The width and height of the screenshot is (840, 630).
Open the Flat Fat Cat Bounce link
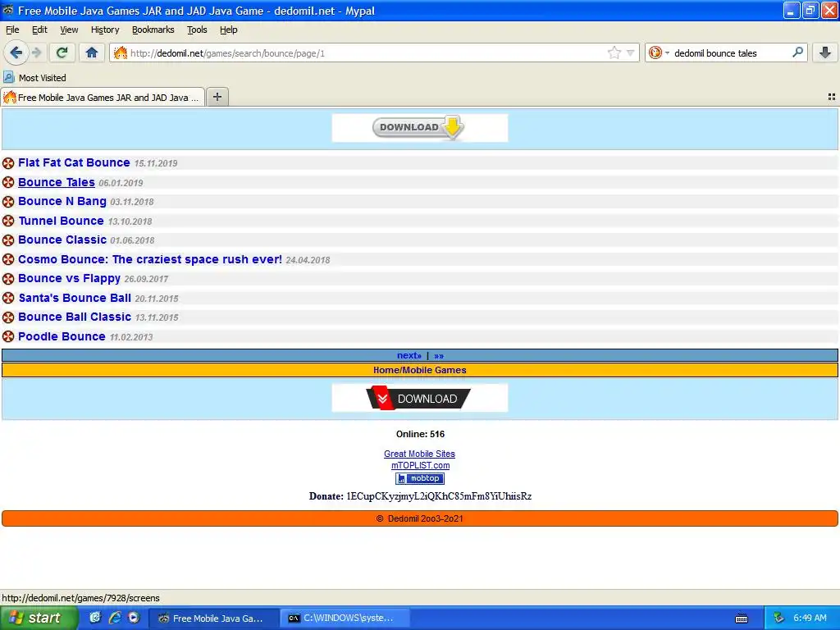click(74, 162)
